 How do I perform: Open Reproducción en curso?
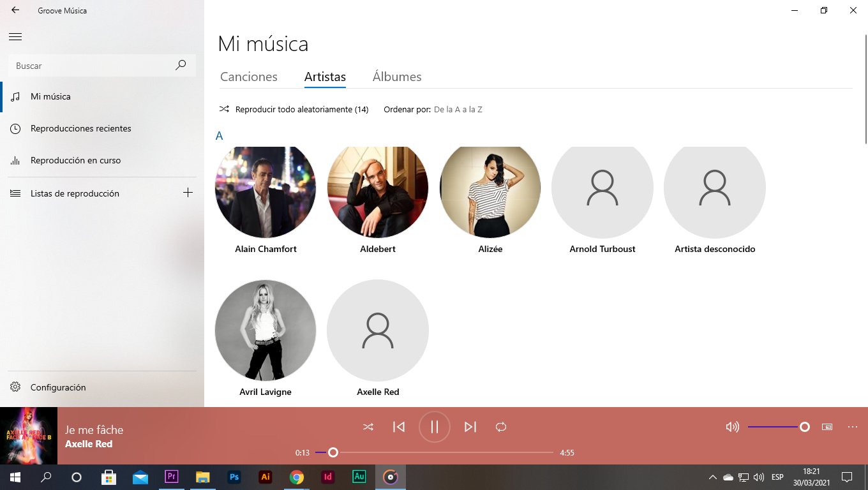[x=102, y=160]
